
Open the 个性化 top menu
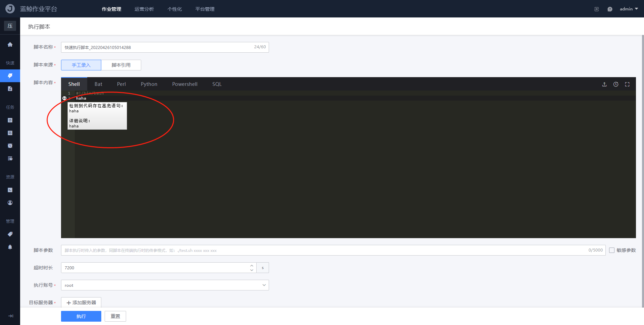(175, 9)
